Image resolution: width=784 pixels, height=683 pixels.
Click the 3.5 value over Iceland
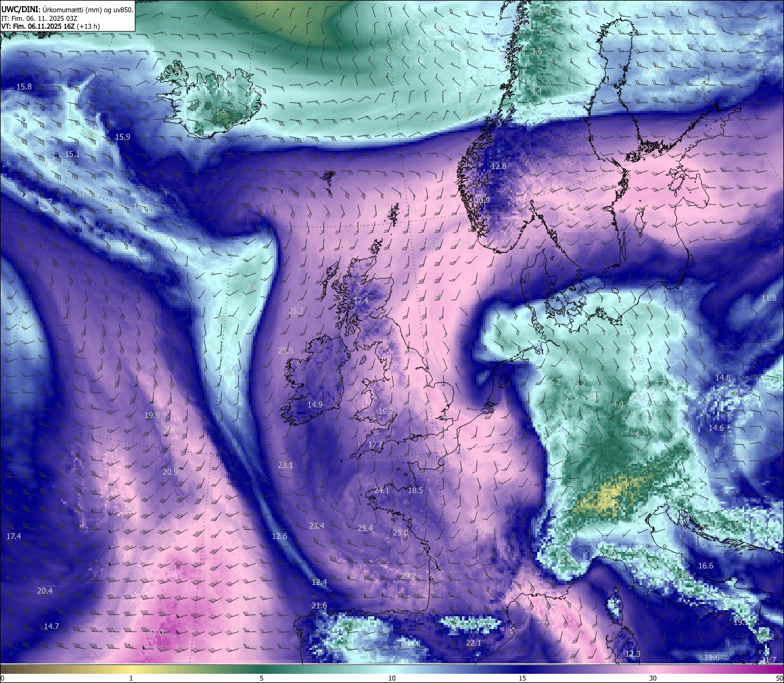221,112
